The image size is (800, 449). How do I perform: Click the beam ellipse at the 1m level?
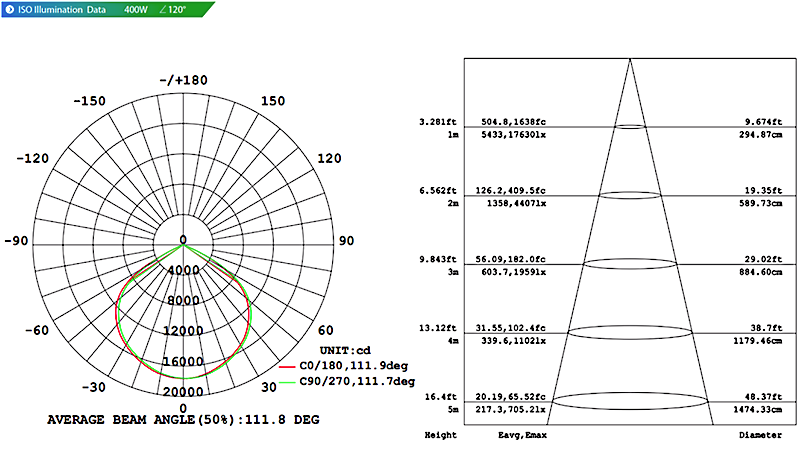[630, 127]
